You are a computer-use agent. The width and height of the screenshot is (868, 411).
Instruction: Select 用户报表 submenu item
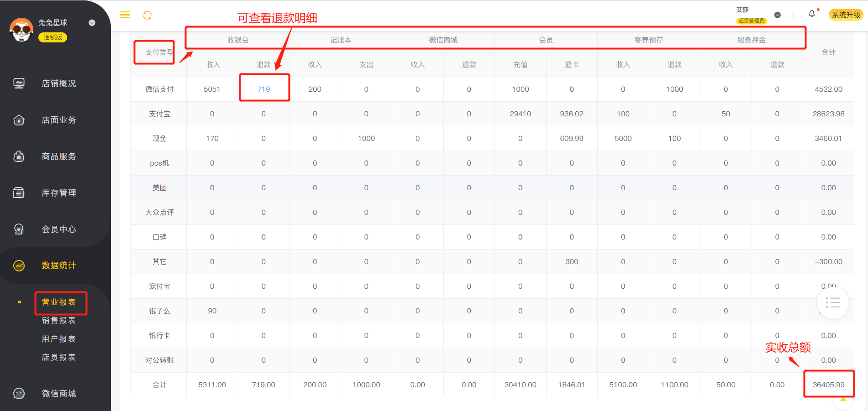(59, 339)
